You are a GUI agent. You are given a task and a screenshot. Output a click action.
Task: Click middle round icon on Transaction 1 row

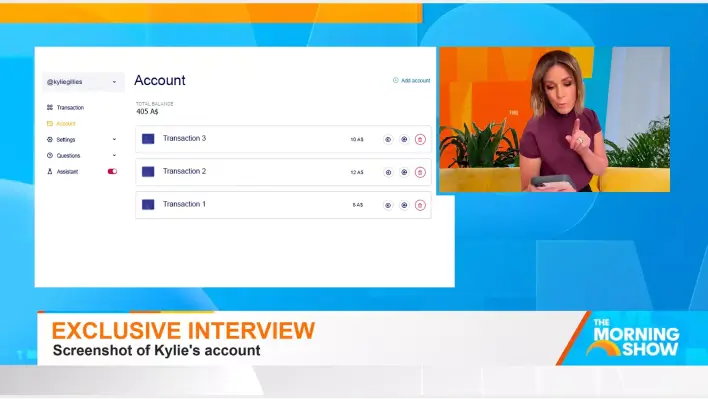(404, 205)
